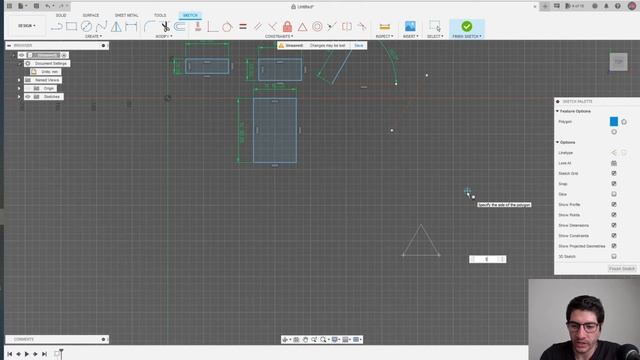Select the Spline sketch tool
The image size is (640, 360).
101,27
